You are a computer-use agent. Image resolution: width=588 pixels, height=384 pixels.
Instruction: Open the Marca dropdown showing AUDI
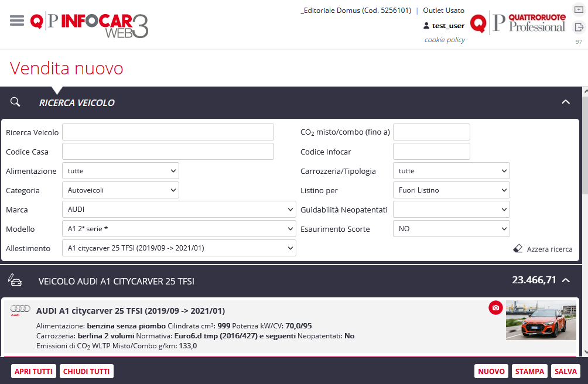pos(179,210)
